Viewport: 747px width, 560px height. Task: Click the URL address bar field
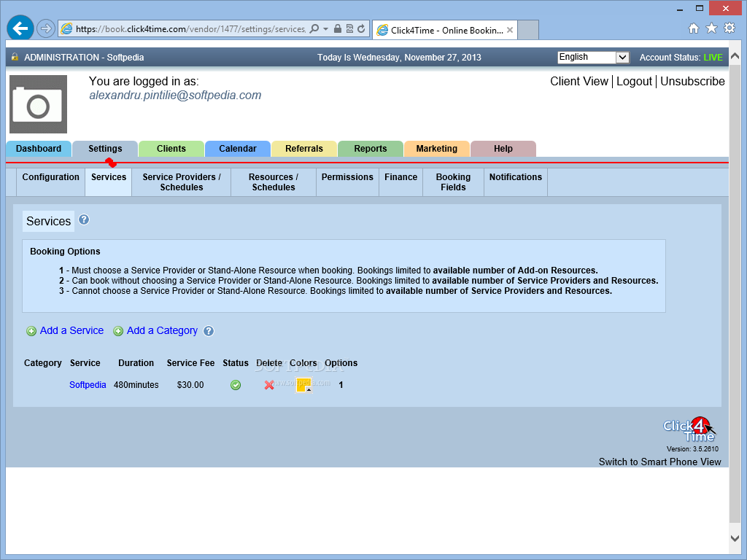click(x=190, y=29)
